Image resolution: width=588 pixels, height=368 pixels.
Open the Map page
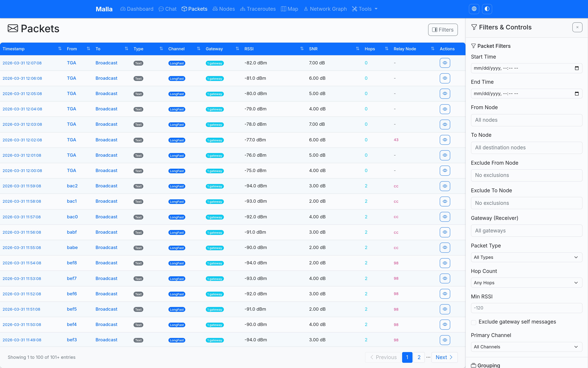coord(289,9)
